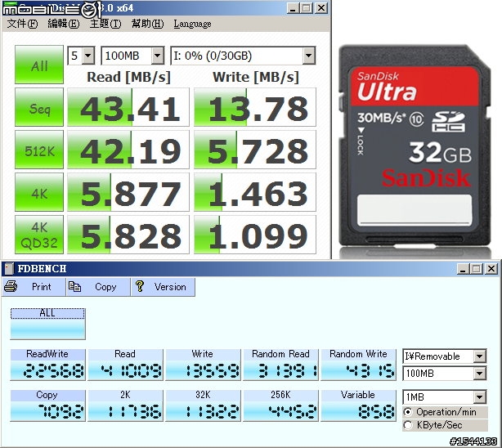Open the Language menu

click(x=192, y=24)
